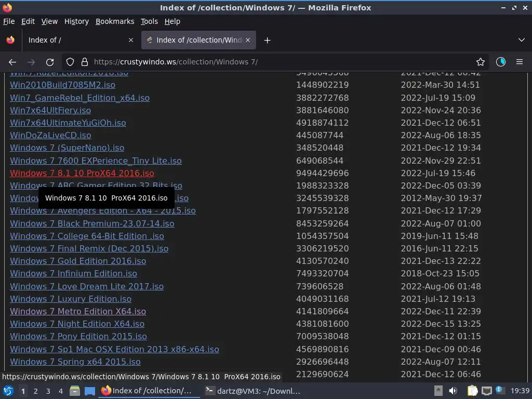532x399 pixels.
Task: Open the History menu
Action: [76, 21]
